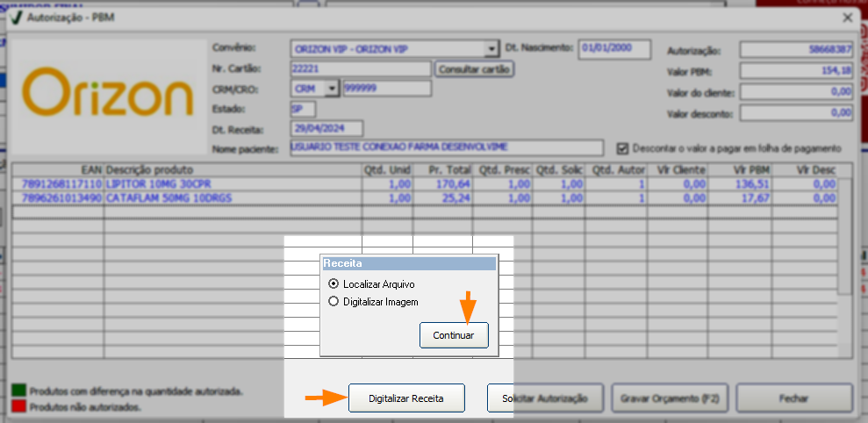Viewport: 868px width, 423px height.
Task: Select the CATAFLAM 50MG 10DRGS row
Action: coord(425,197)
